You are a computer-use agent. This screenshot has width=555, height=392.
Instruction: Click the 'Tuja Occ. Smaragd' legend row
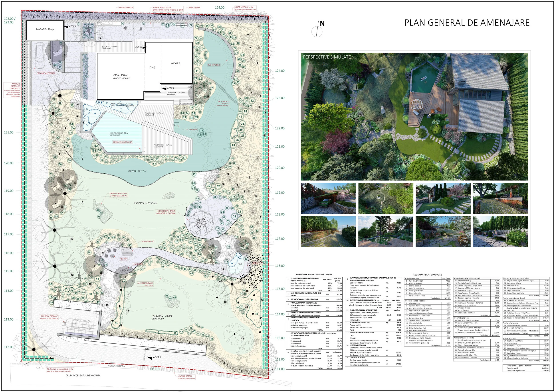(x=427, y=281)
